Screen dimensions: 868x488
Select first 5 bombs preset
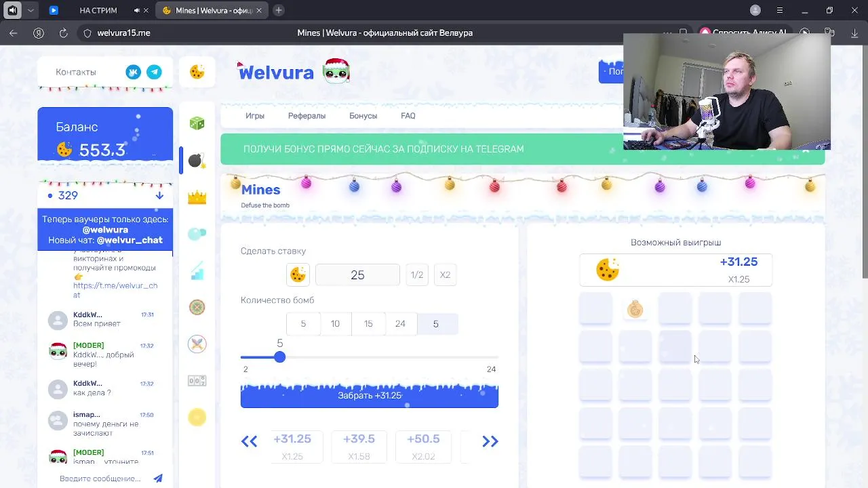point(303,324)
